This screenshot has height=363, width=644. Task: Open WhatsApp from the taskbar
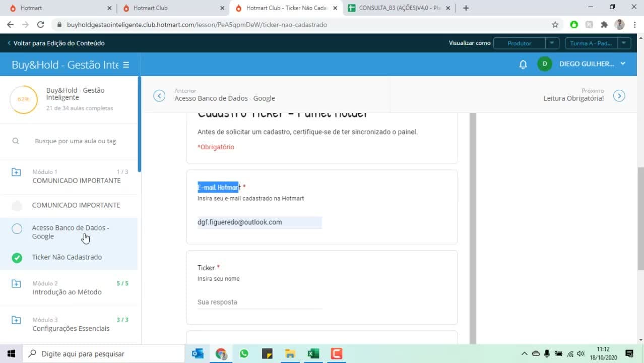[244, 353]
